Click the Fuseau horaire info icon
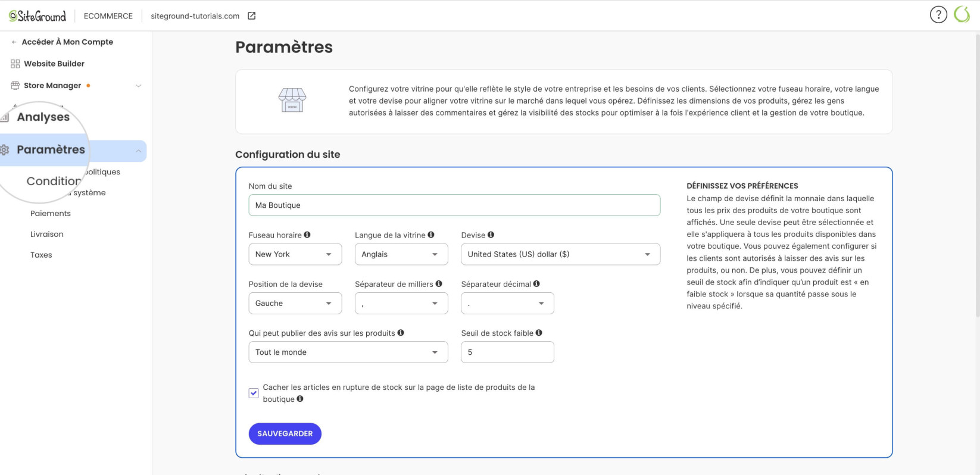980x475 pixels. click(x=307, y=235)
